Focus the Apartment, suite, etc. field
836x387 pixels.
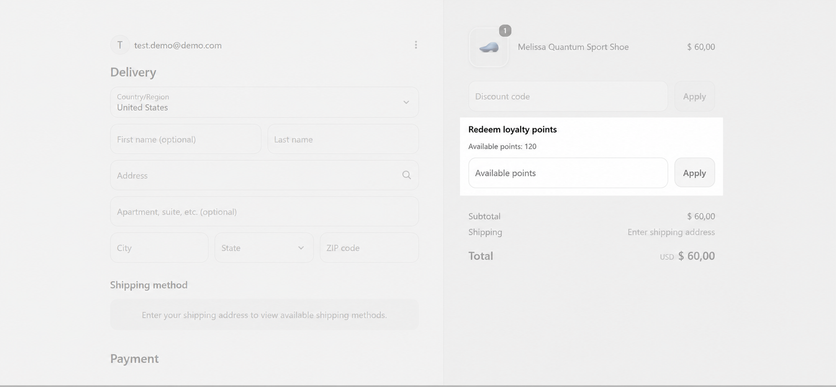point(264,212)
